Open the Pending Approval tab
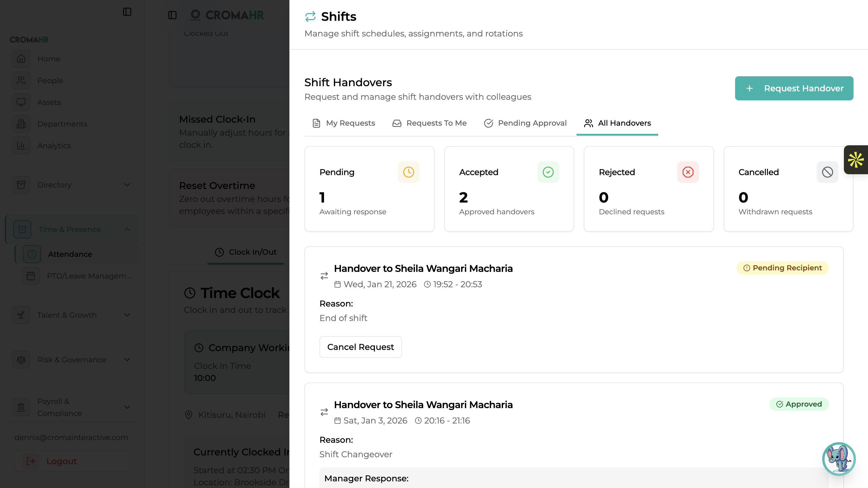The height and width of the screenshot is (488, 868). tap(525, 123)
